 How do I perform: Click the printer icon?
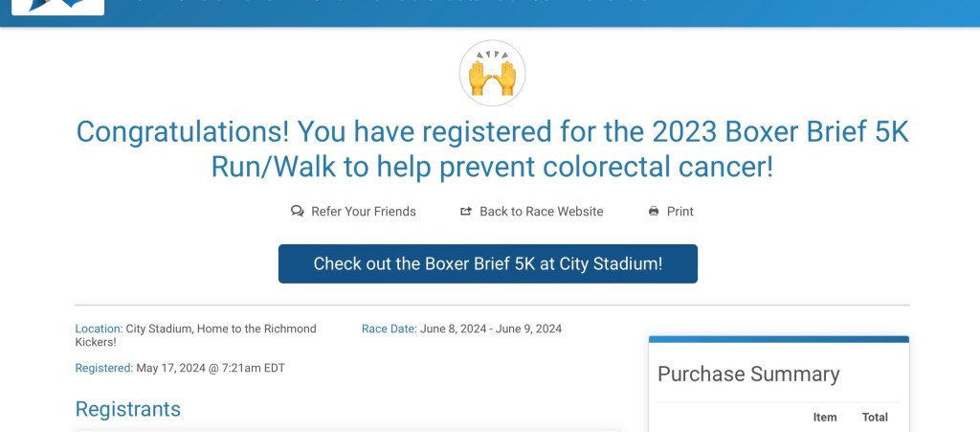654,211
